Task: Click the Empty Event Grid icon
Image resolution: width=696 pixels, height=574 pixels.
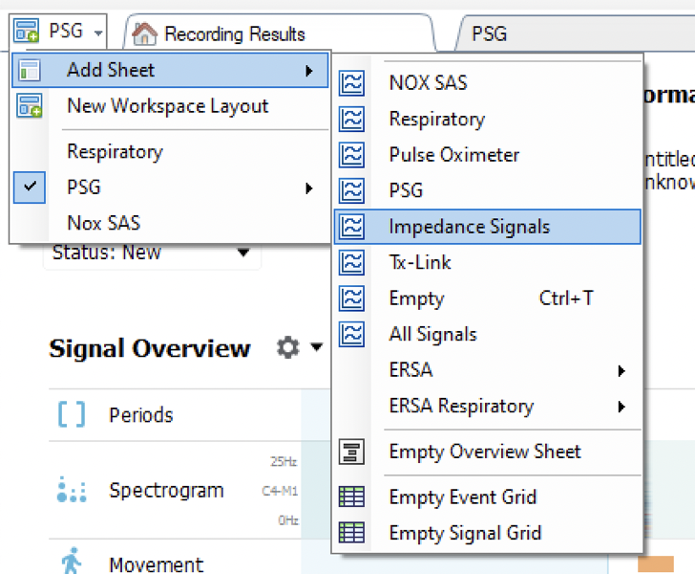Action: coord(352,496)
